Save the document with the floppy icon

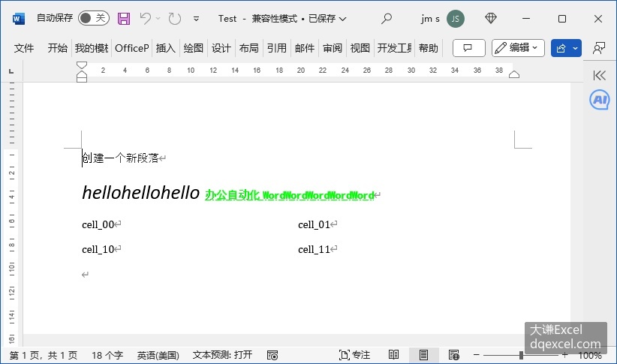pos(124,19)
